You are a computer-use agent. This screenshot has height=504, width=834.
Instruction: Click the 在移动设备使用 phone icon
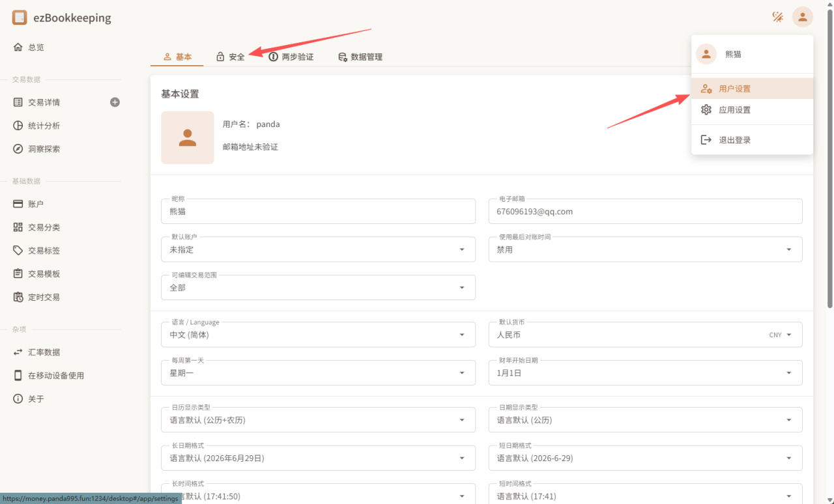(x=18, y=376)
